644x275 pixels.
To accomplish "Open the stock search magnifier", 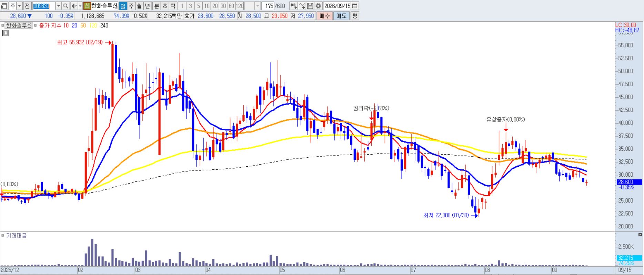I will 66,6.
